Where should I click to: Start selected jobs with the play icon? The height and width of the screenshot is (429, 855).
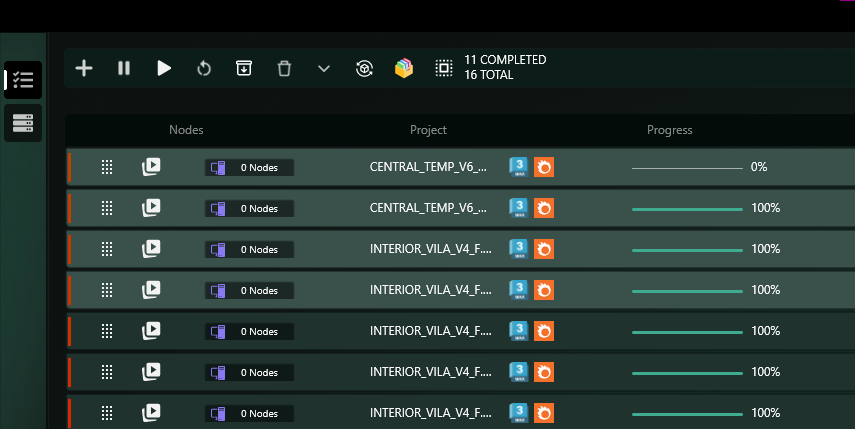(x=164, y=68)
